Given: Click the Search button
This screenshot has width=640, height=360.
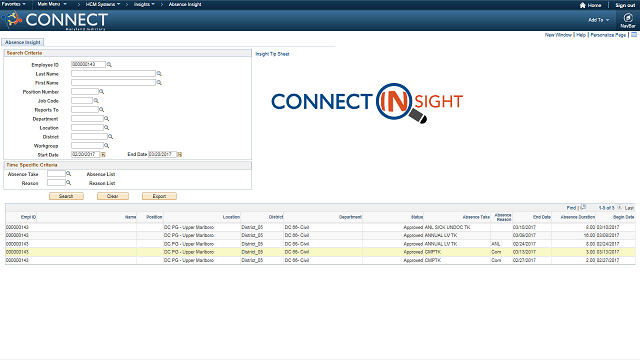Looking at the screenshot, I should click(66, 196).
